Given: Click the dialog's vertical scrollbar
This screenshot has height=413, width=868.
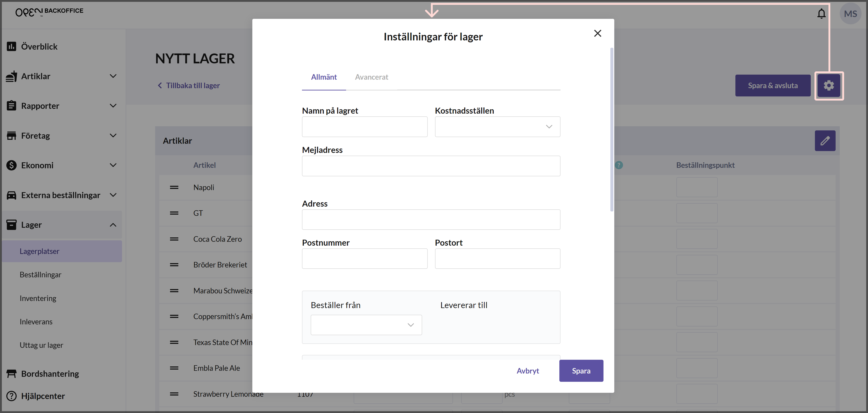Looking at the screenshot, I should (x=612, y=129).
